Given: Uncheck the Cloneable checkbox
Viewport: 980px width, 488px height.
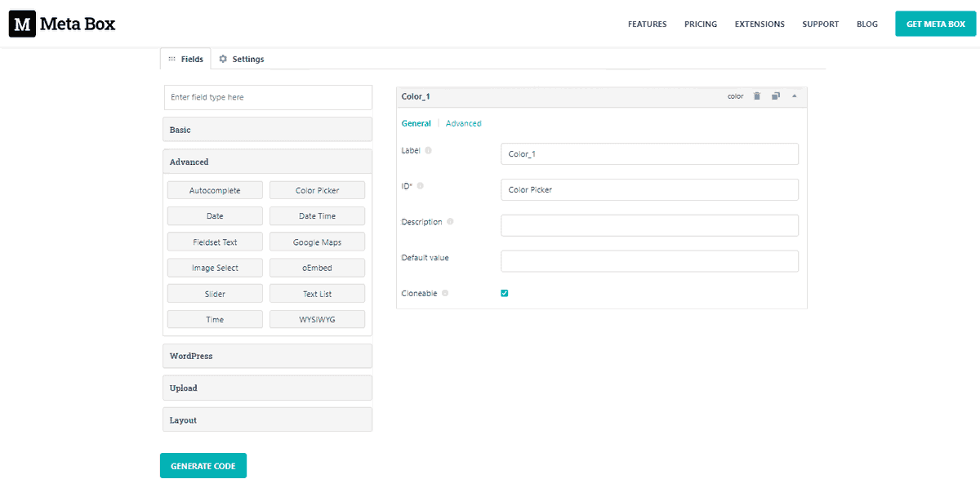Looking at the screenshot, I should 505,293.
